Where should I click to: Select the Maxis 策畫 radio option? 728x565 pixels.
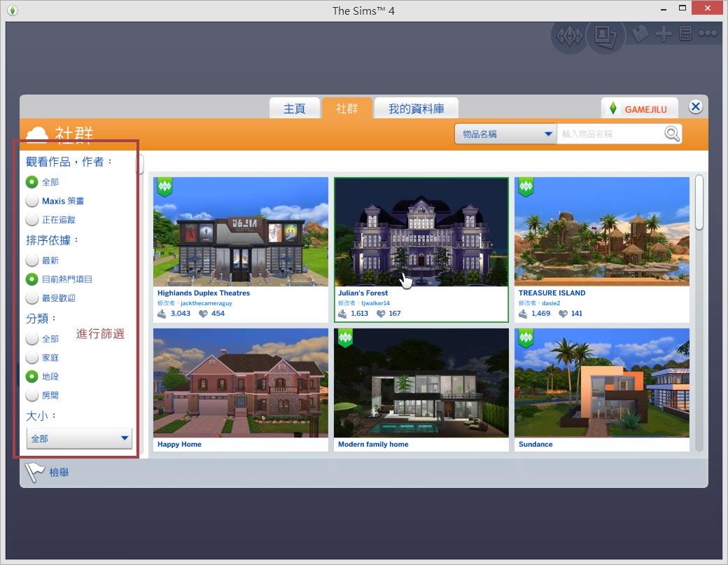pos(31,201)
